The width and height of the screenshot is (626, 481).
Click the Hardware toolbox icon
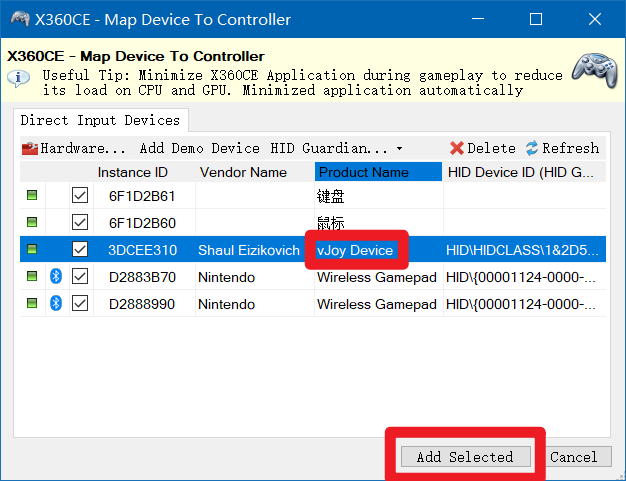(30, 148)
